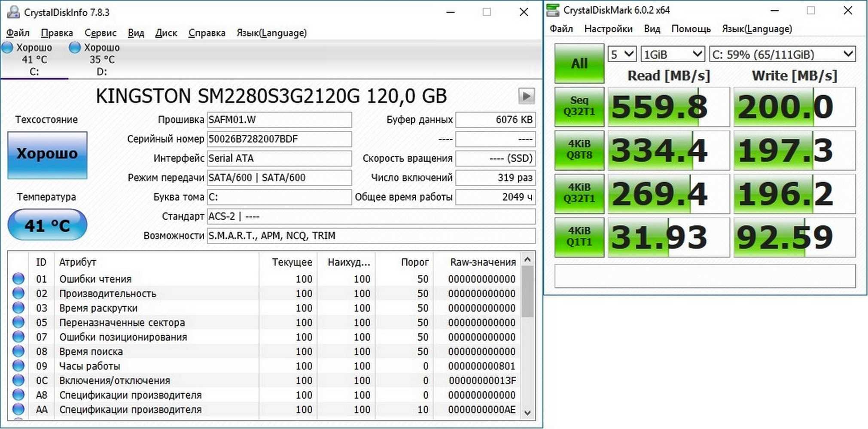Viewport: 868px width, 429px height.
Task: Open Язык(Language) menu in CrystalDiskMark
Action: click(757, 29)
